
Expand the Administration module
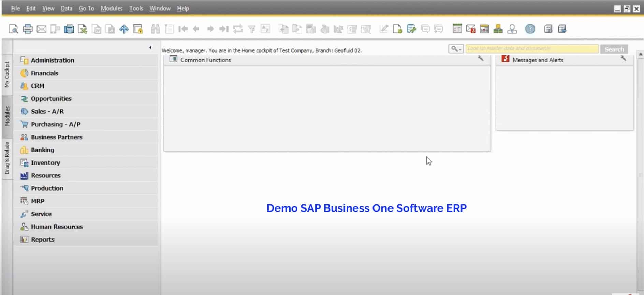click(86, 60)
